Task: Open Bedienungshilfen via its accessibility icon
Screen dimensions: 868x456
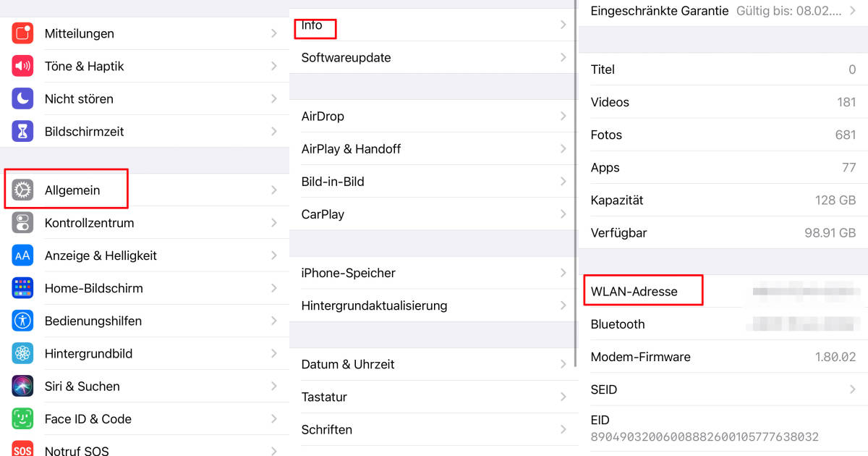Action: coord(22,321)
